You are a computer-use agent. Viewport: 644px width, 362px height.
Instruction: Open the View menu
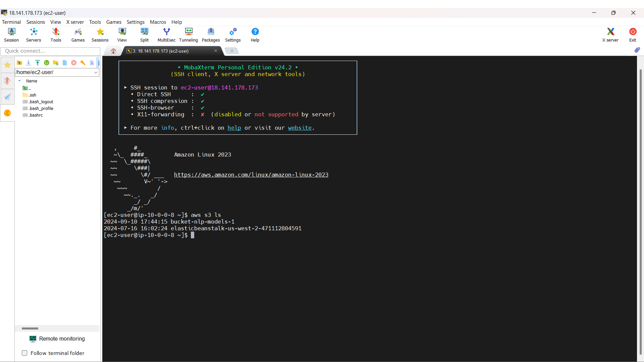pos(56,22)
